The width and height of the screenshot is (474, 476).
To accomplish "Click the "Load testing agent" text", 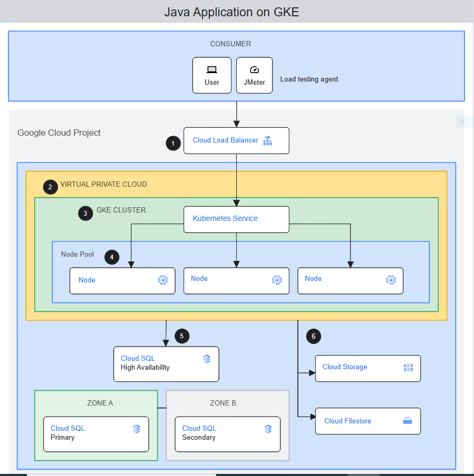I will [309, 79].
